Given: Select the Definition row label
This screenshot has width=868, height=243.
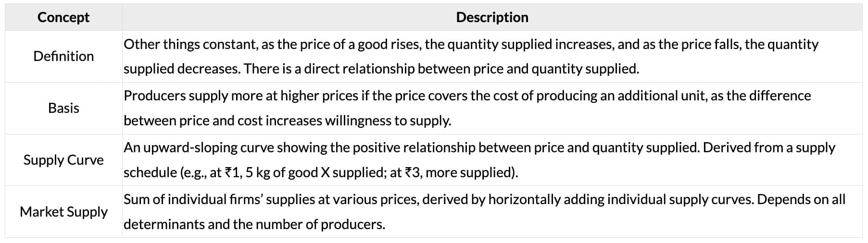Looking at the screenshot, I should [63, 56].
